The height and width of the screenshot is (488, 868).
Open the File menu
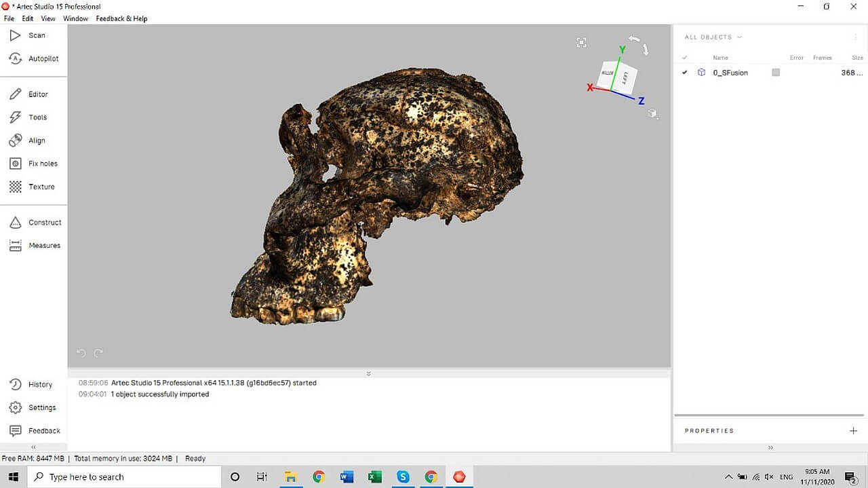tap(9, 18)
